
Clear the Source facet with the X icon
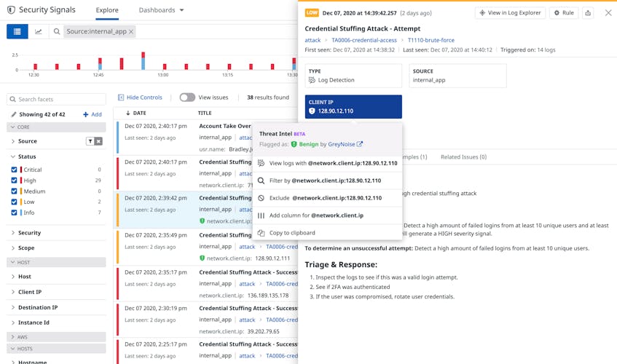pyautogui.click(x=98, y=141)
